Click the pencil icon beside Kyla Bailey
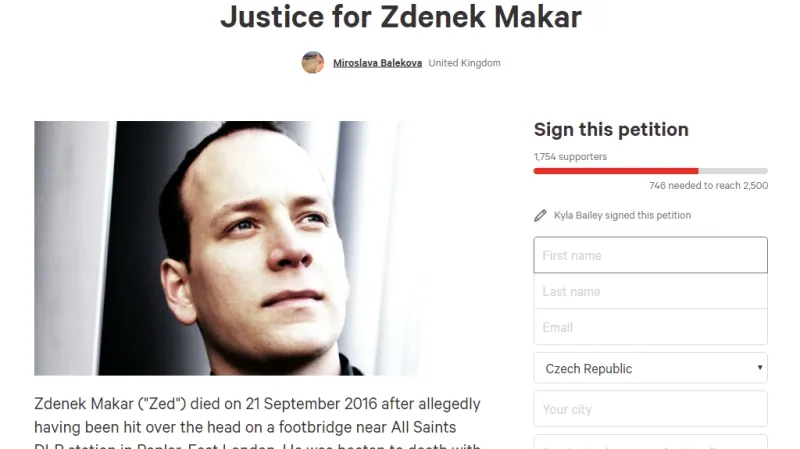 [x=540, y=216]
